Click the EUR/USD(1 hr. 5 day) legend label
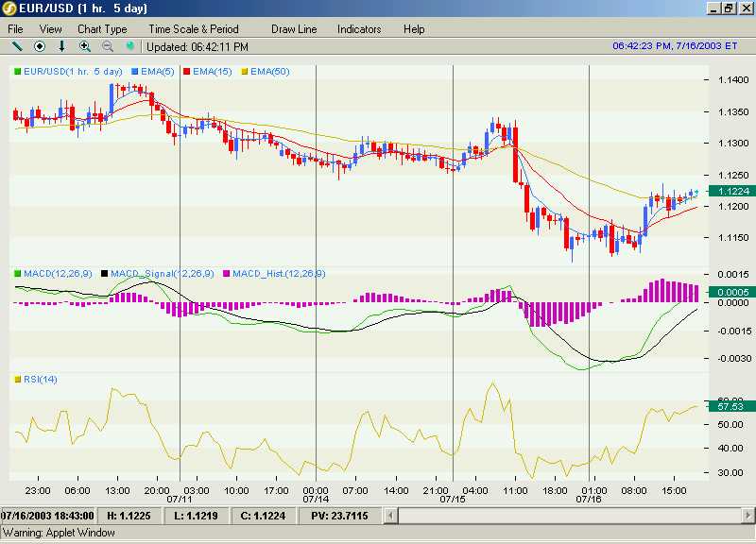The width and height of the screenshot is (756, 544). (x=73, y=72)
